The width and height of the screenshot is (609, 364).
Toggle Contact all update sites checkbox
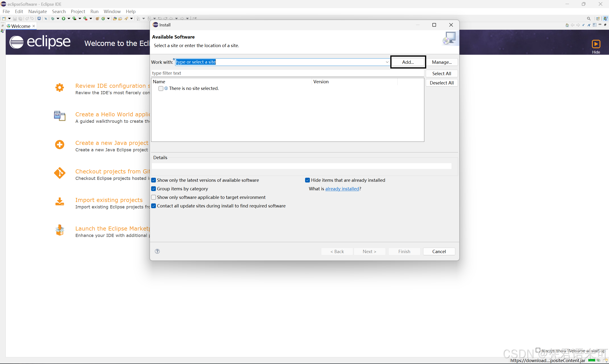(x=153, y=206)
